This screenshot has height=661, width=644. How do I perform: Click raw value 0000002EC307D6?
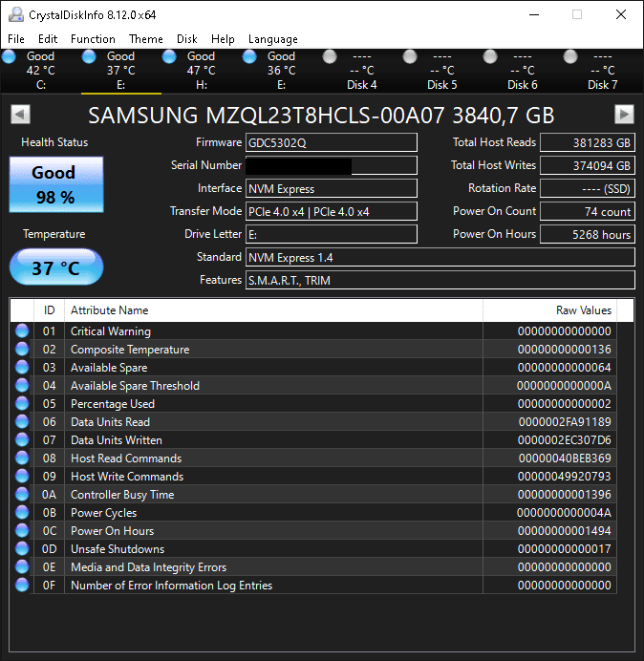(565, 440)
